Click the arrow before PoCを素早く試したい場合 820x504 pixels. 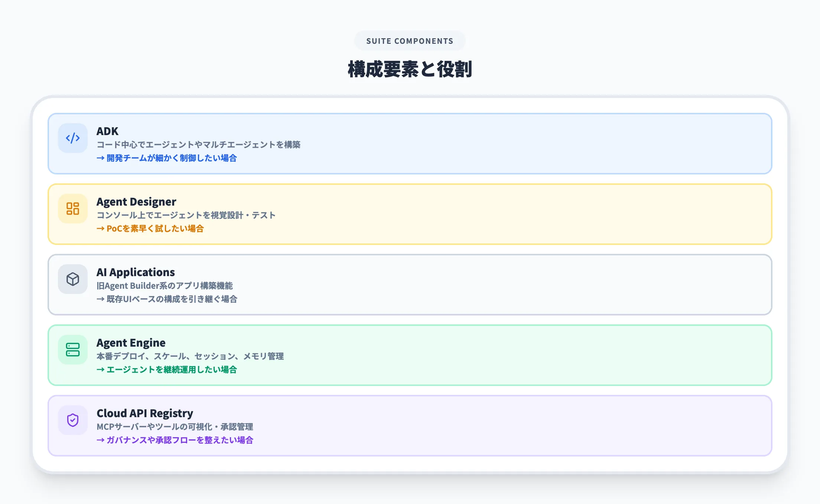click(x=100, y=229)
